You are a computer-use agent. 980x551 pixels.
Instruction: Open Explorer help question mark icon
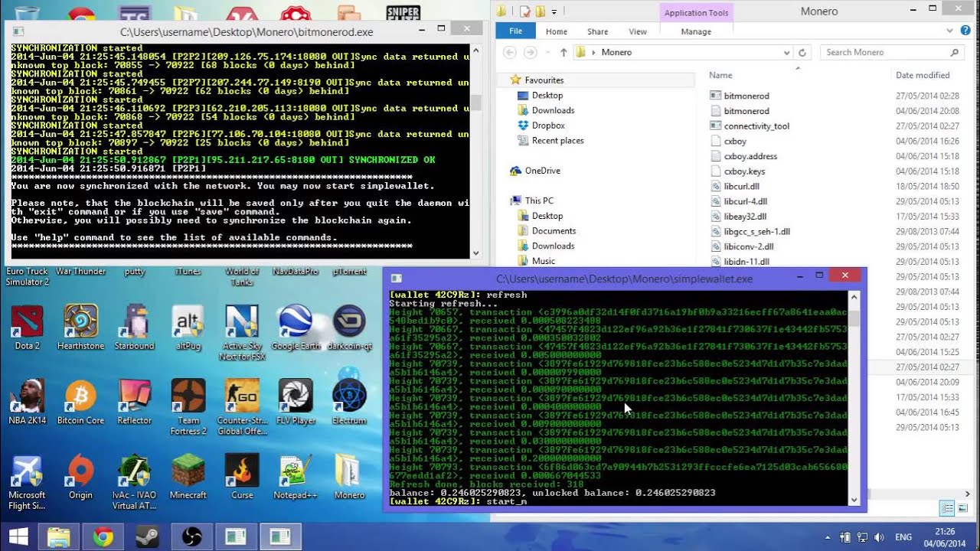pyautogui.click(x=965, y=31)
